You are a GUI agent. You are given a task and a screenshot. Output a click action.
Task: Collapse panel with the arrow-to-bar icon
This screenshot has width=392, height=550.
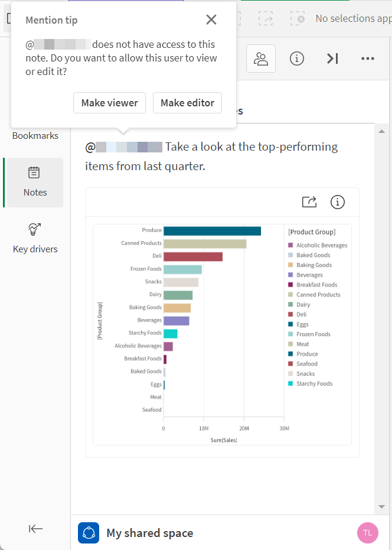pos(332,58)
